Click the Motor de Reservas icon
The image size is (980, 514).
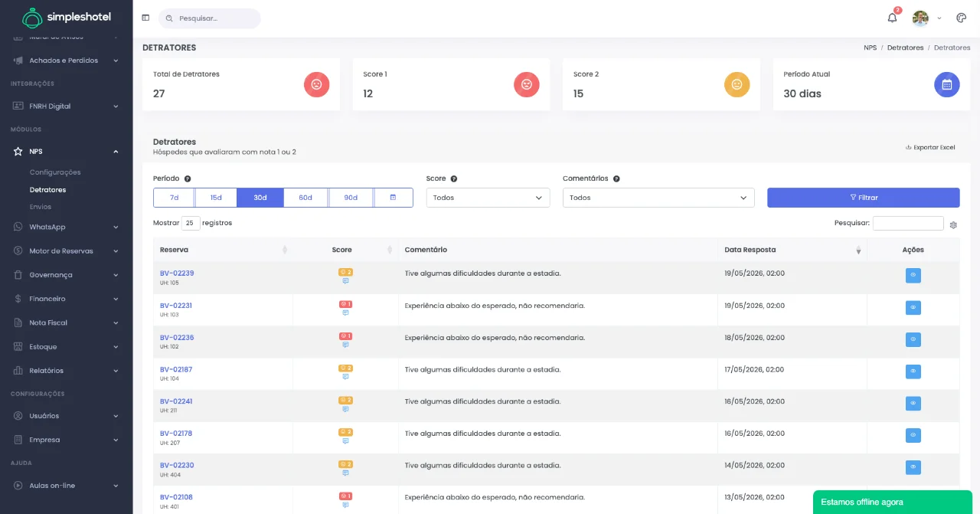(18, 251)
